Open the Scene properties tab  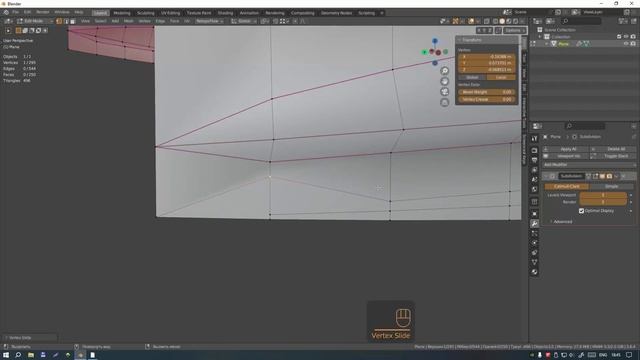pyautogui.click(x=534, y=180)
